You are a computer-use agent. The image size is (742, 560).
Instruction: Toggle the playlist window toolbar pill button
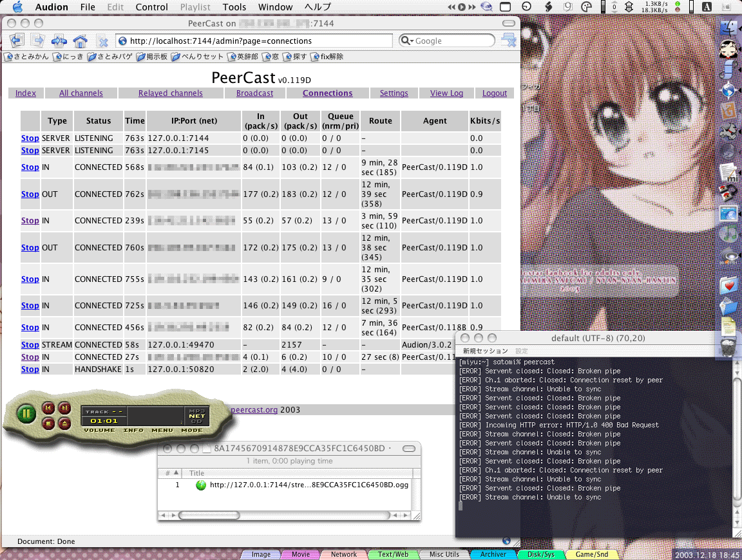(x=409, y=449)
